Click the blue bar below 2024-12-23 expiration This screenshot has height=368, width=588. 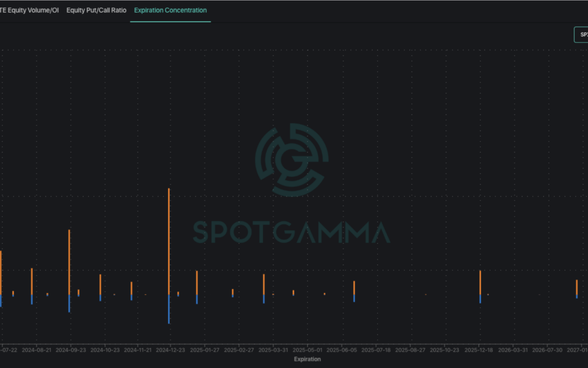tap(169, 309)
